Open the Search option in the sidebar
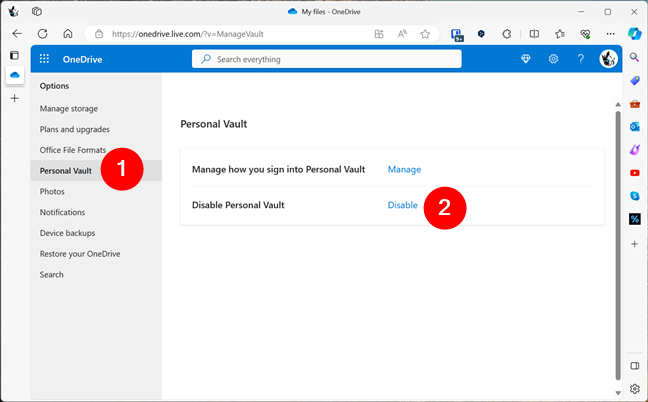This screenshot has height=402, width=648. tap(52, 274)
